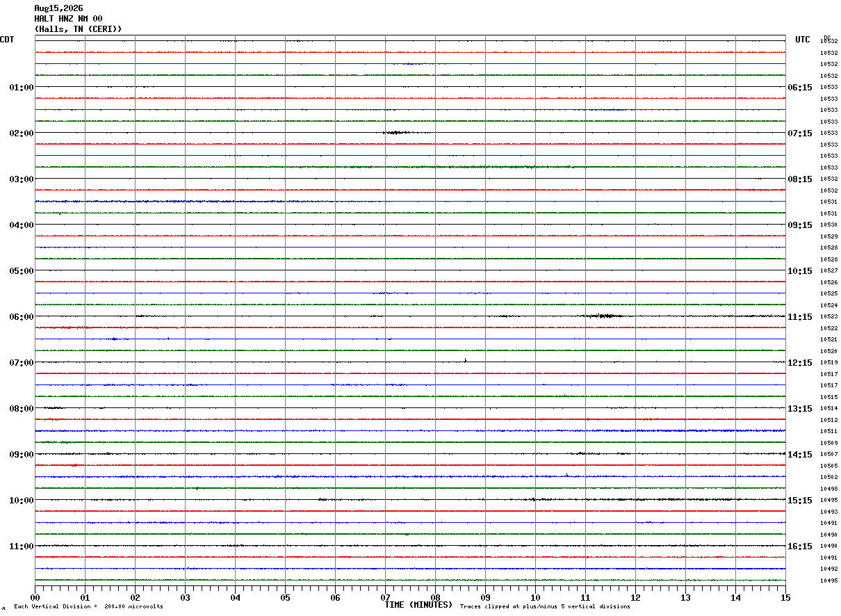Click the Traces clipped footer note
Screen dimensions: 841x616
tap(545, 606)
